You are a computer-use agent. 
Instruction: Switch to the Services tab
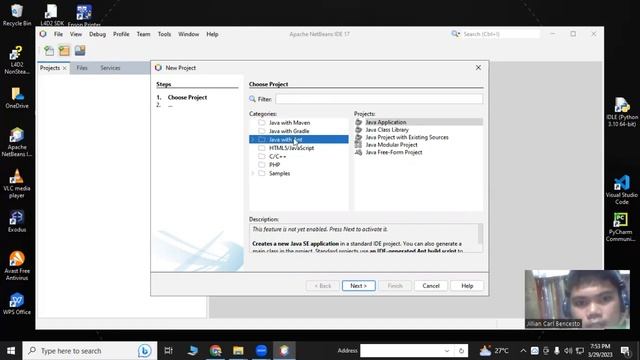click(110, 68)
